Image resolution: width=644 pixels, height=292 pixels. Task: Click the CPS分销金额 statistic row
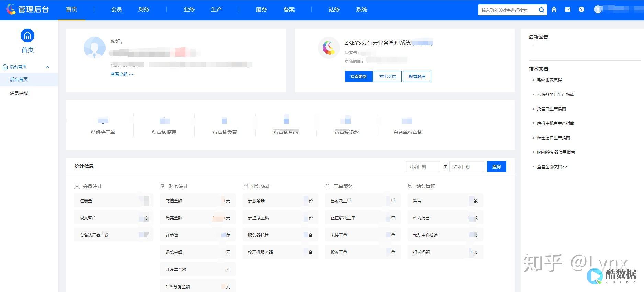click(198, 286)
